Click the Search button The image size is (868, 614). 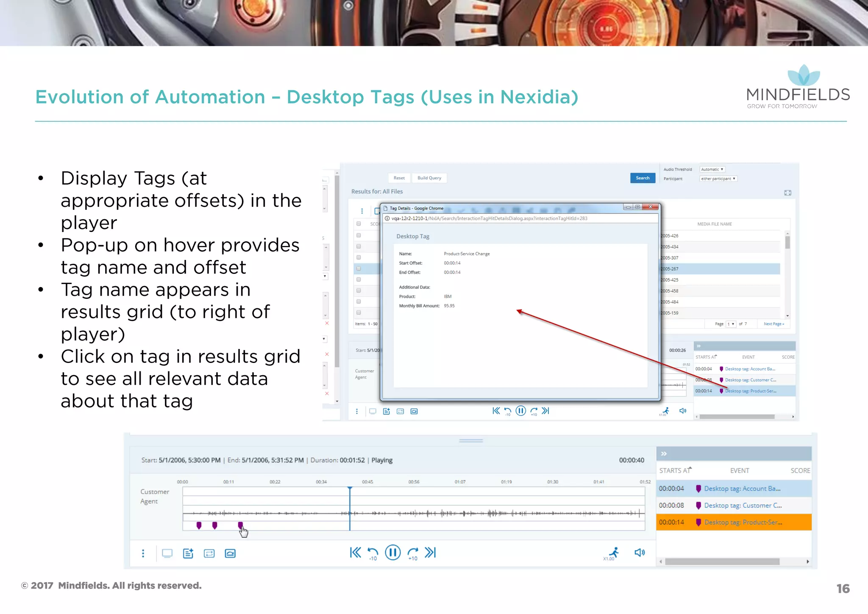click(643, 178)
